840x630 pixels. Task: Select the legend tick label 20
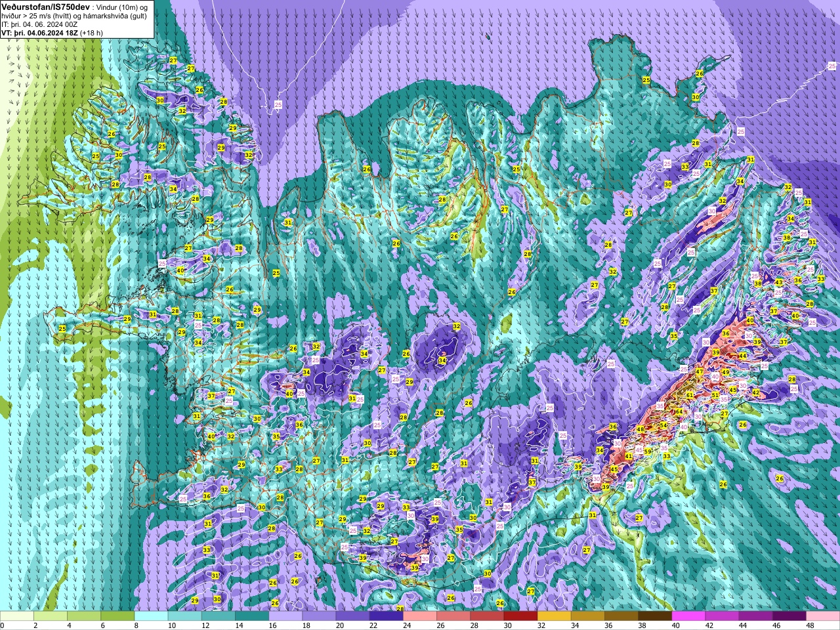click(339, 625)
